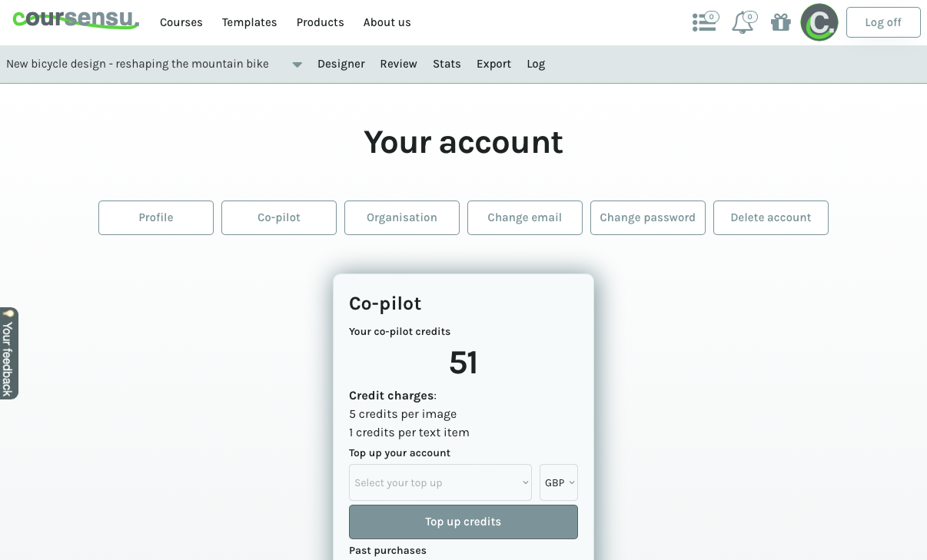Open the Delete account section
The image size is (927, 560).
tap(771, 217)
